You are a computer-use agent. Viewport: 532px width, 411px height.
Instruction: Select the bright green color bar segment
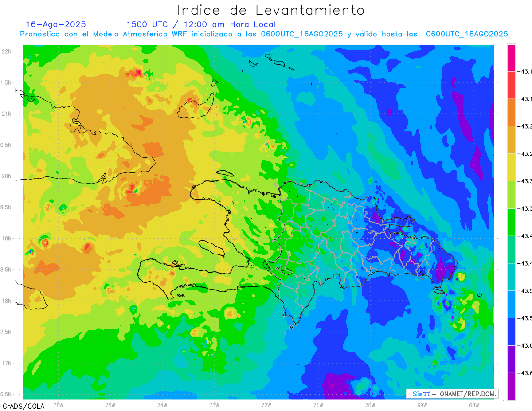point(511,222)
